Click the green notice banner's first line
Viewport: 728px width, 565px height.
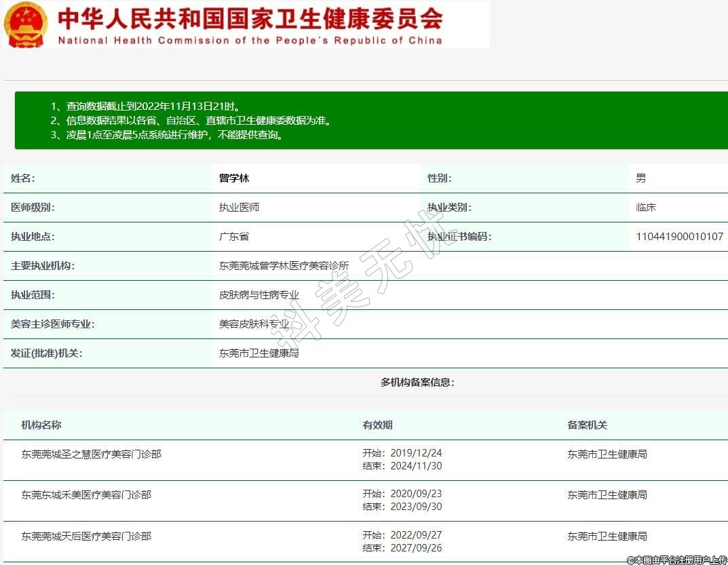(146, 106)
